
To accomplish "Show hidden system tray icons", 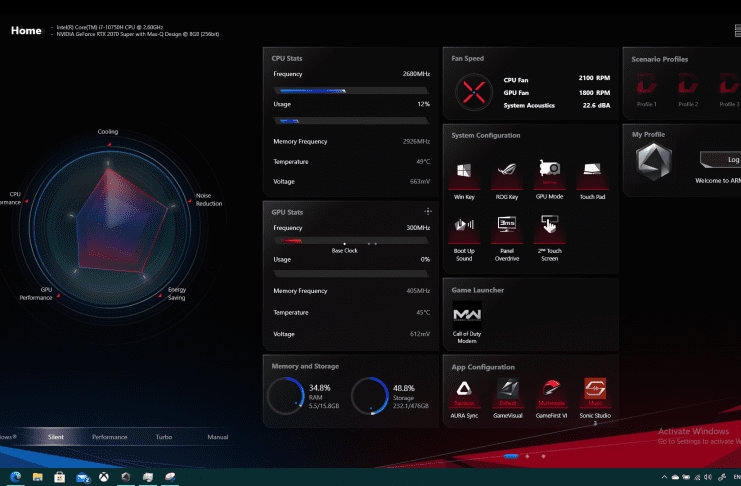I will [x=664, y=477].
